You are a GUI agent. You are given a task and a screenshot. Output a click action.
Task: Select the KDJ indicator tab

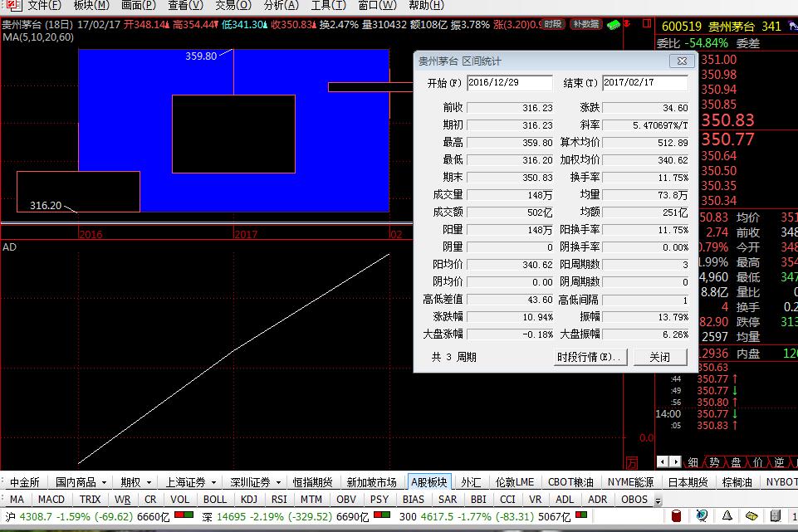(249, 500)
